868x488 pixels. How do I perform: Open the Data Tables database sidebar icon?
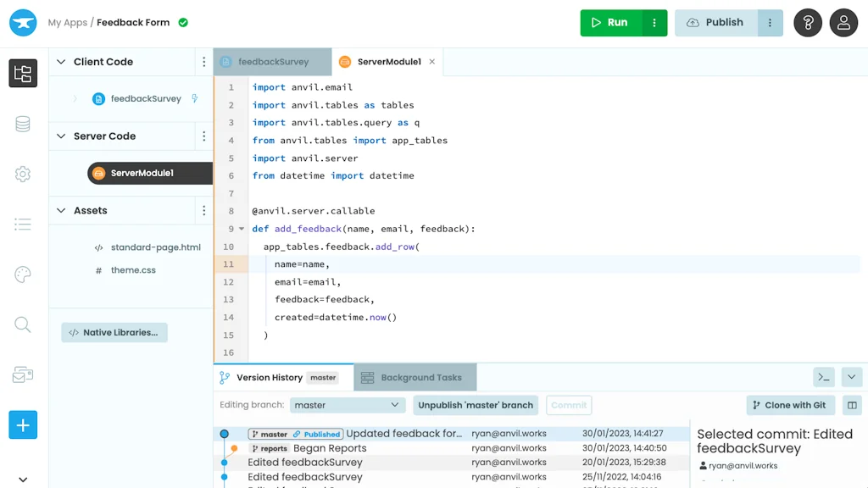23,124
